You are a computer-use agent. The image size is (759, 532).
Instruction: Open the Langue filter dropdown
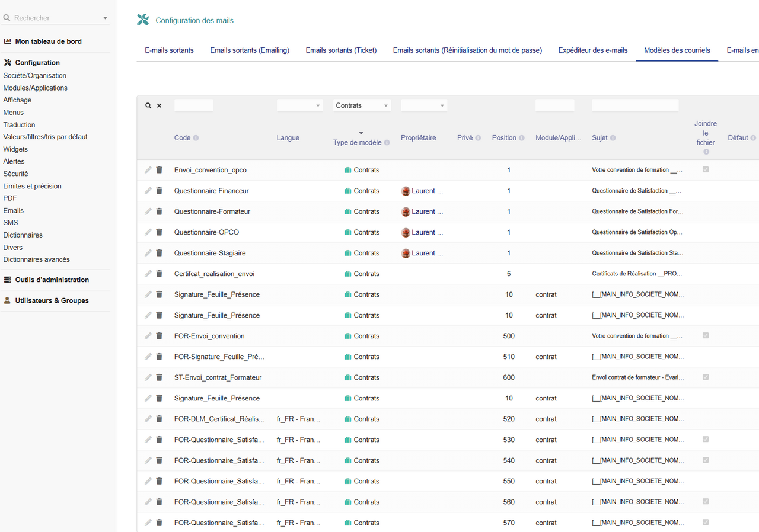(299, 105)
